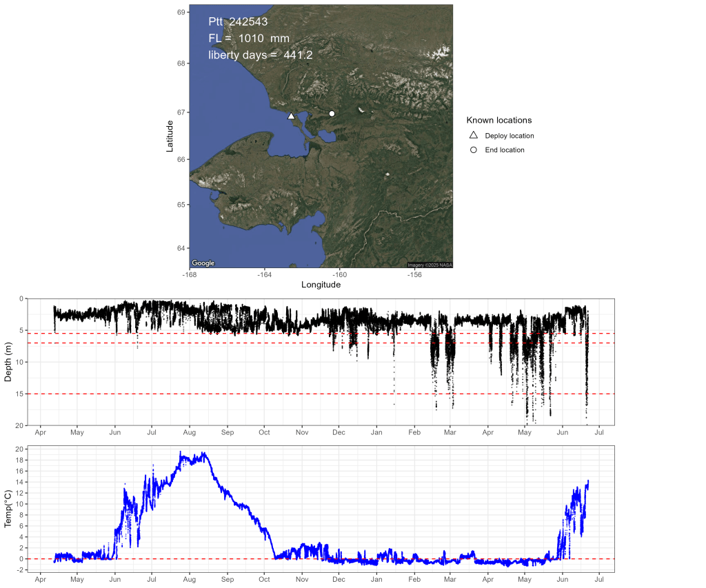Click the 'Known locations' legend title
The height and width of the screenshot is (588, 706).
pyautogui.click(x=498, y=120)
